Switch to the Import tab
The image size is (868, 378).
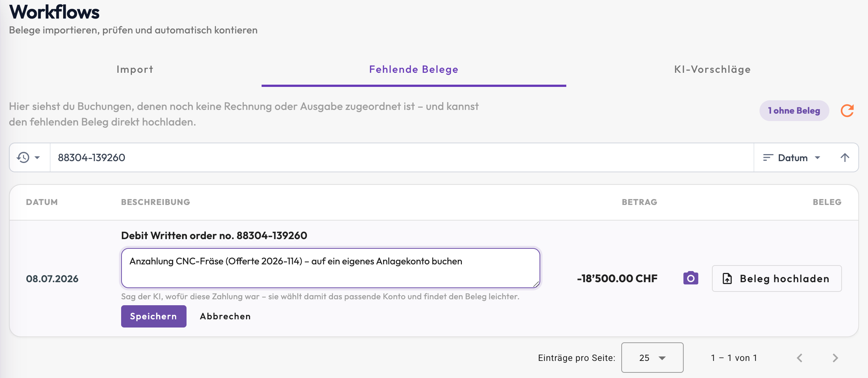click(x=135, y=69)
